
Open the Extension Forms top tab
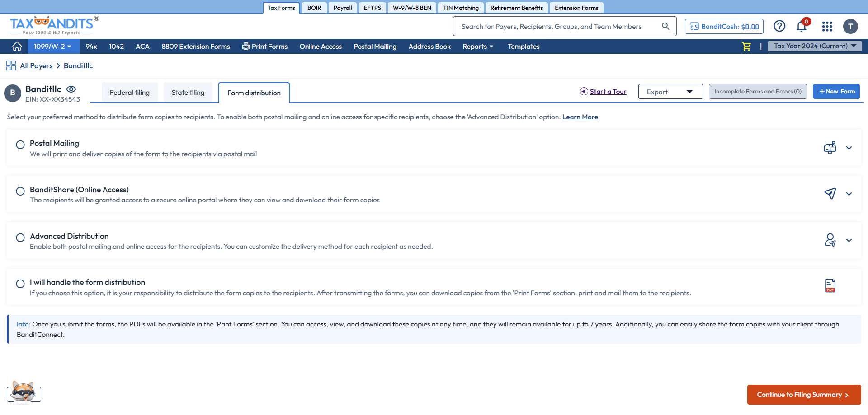pyautogui.click(x=576, y=8)
